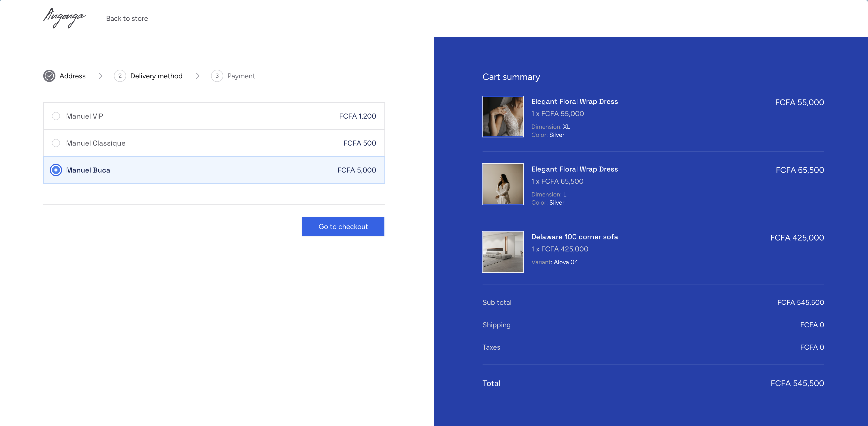Click the step 3 circle icon
This screenshot has width=868, height=426.
[x=217, y=76]
